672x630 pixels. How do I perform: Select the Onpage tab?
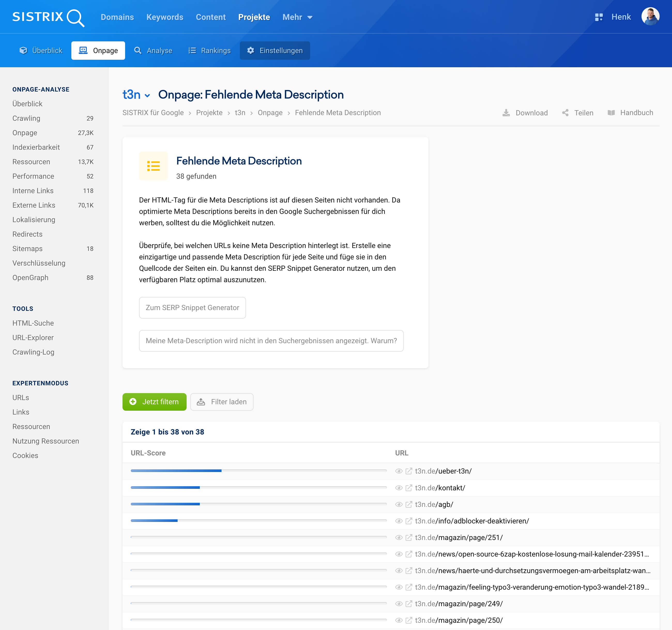tap(98, 50)
